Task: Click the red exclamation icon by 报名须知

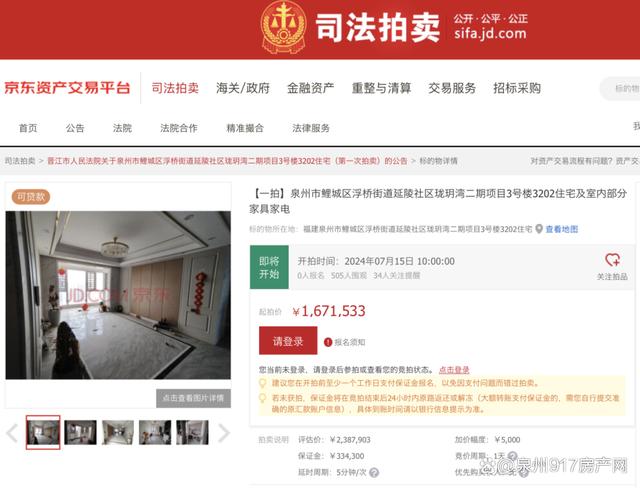Action: 328,342
